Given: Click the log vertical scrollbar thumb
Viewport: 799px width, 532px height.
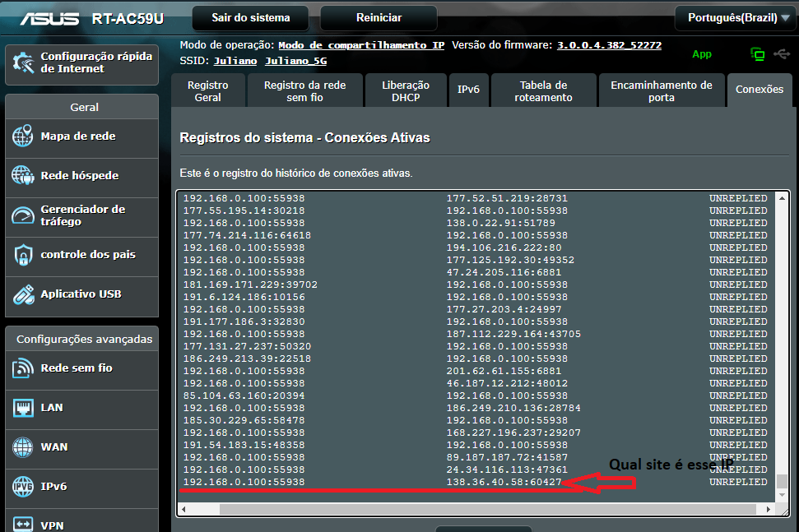Looking at the screenshot, I should coord(782,481).
